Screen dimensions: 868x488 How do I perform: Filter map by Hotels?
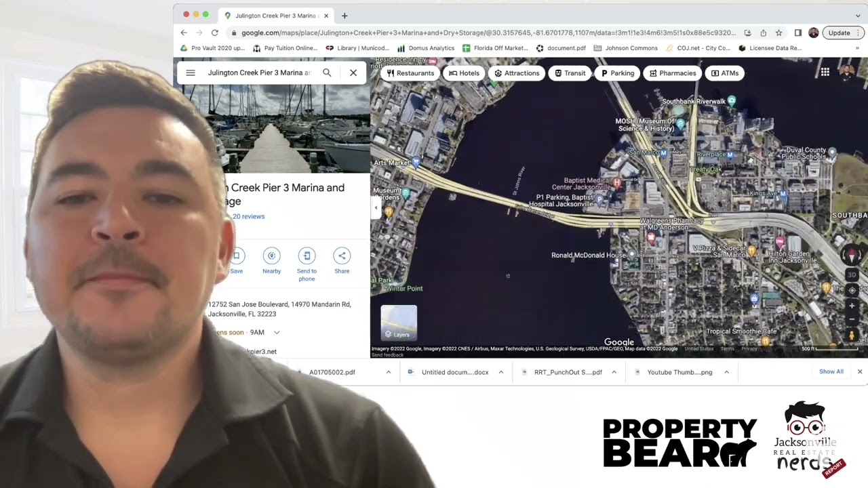tap(465, 73)
